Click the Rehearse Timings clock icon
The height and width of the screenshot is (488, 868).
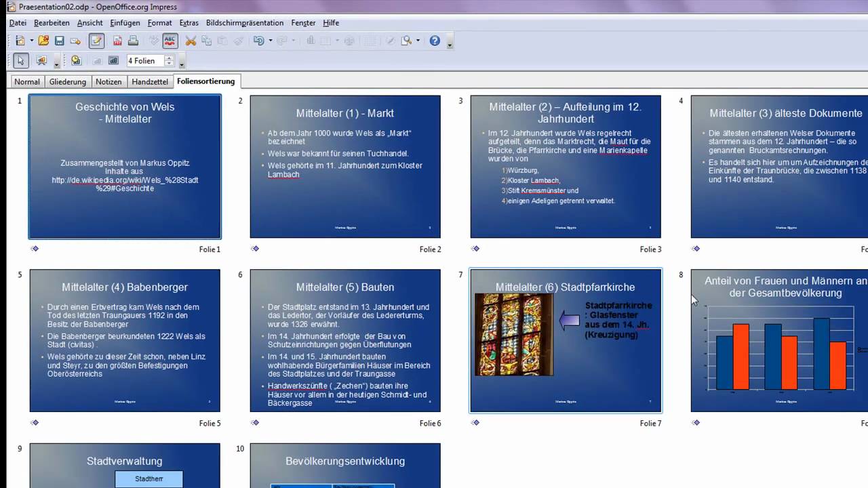76,60
